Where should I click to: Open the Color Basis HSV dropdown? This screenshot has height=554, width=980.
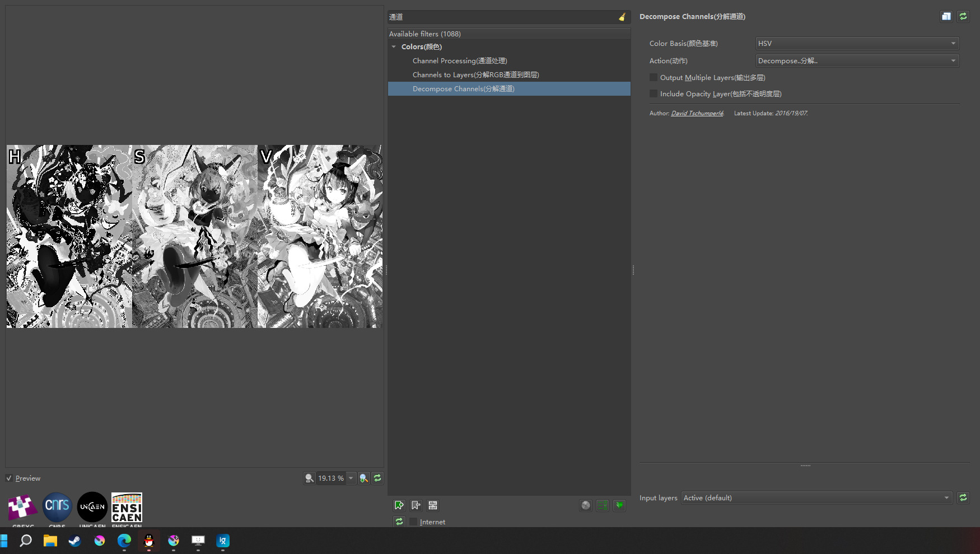pyautogui.click(x=857, y=43)
